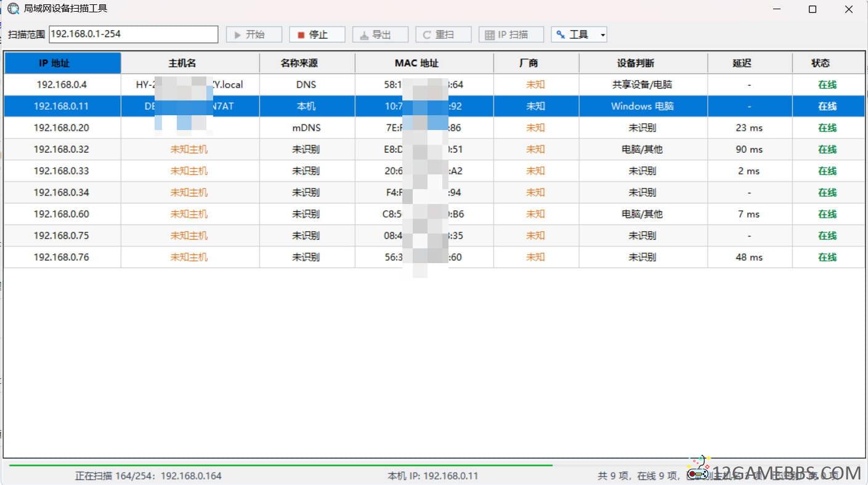The height and width of the screenshot is (485, 868).
Task: Click the 共享设备/电脑 device cell
Action: (x=643, y=84)
